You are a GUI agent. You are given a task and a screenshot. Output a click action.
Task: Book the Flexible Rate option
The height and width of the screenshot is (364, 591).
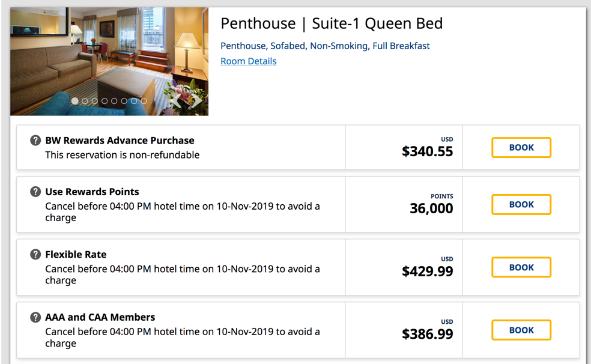coord(521,267)
